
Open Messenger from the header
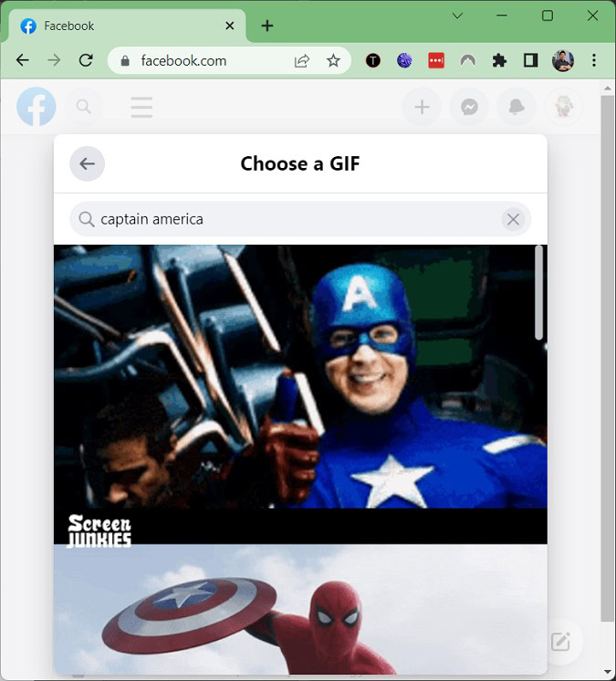click(469, 107)
